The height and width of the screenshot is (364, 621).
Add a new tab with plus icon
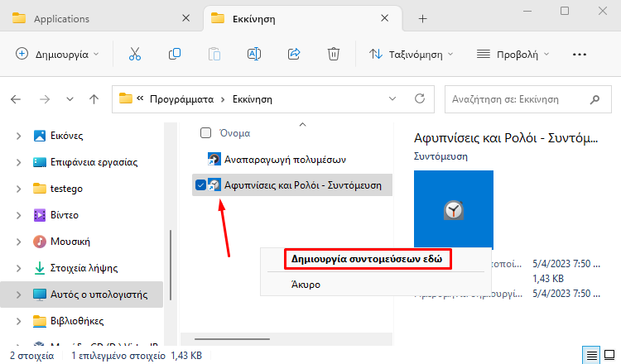point(422,18)
